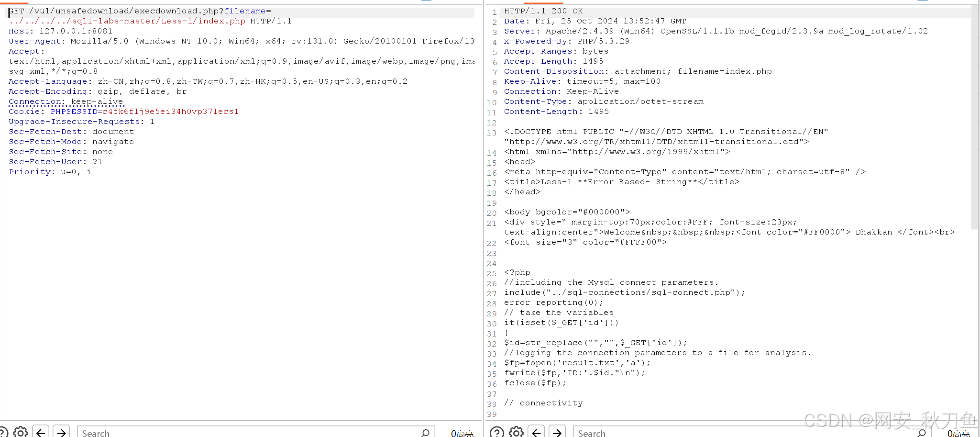
Task: Click the Date response header
Action: click(x=595, y=21)
